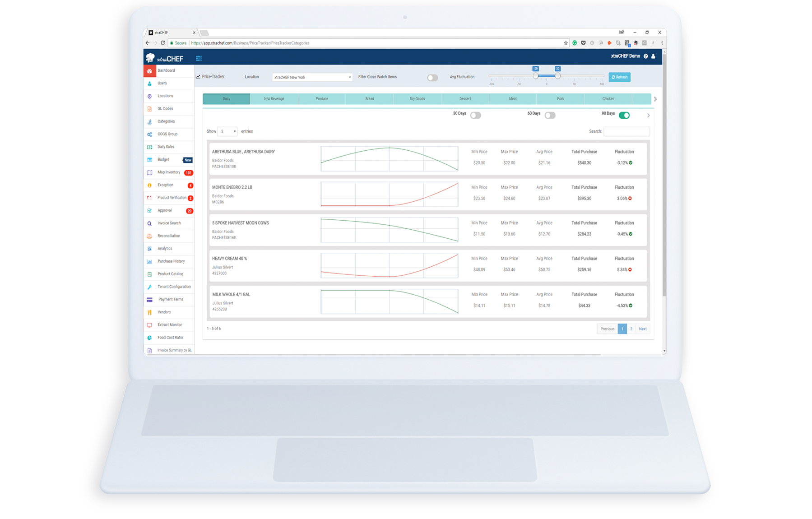
Task: Switch to the Meat tab
Action: tap(513, 99)
